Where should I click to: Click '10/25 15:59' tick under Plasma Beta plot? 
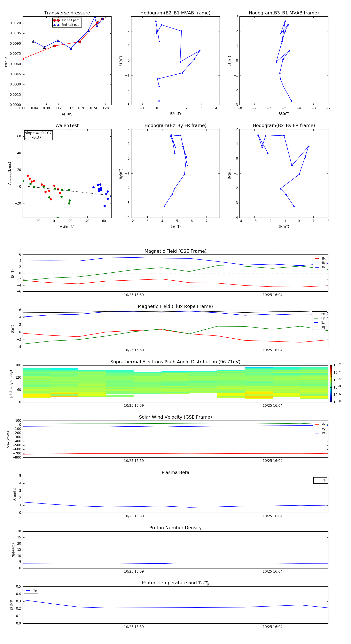pyautogui.click(x=134, y=516)
